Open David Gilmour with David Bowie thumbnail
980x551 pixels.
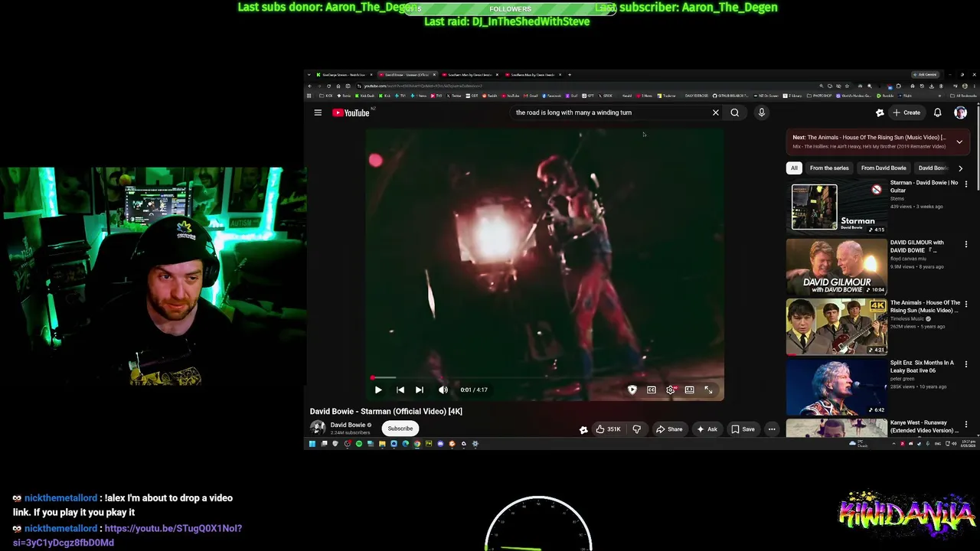[837, 267]
